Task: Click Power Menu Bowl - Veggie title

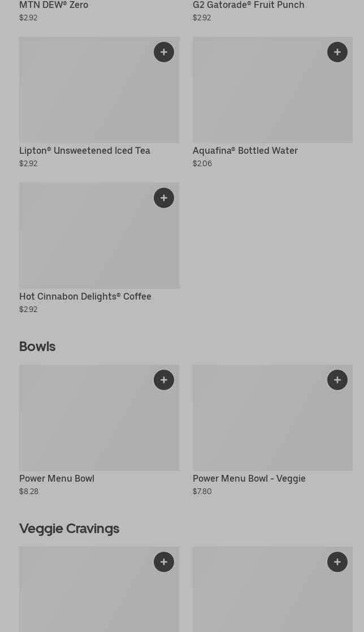Action: (x=249, y=479)
